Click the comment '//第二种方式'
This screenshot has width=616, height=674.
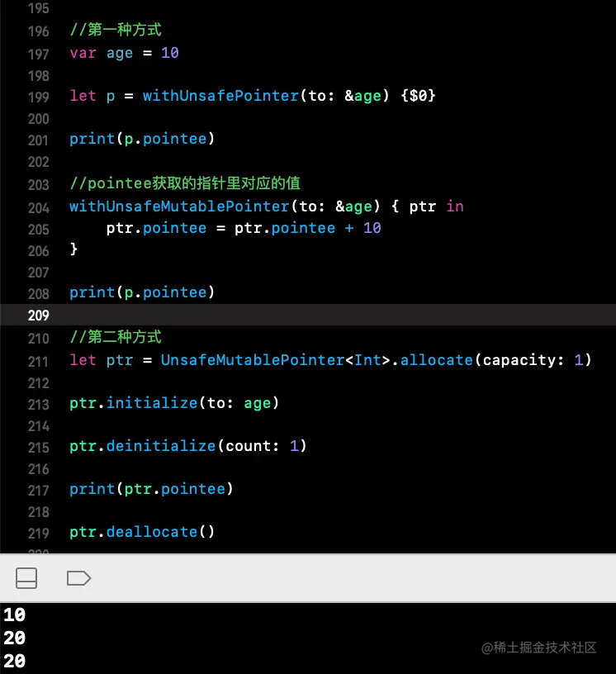(116, 337)
